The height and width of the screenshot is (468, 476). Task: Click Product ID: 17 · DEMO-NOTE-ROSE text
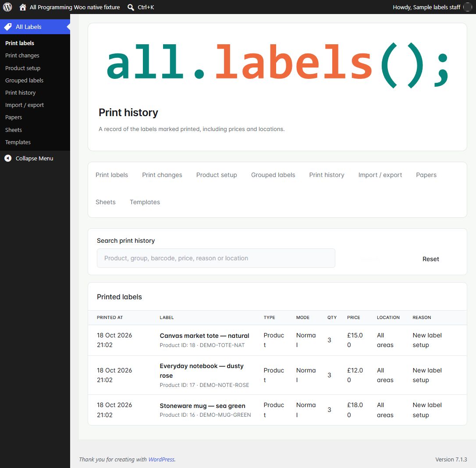click(204, 385)
